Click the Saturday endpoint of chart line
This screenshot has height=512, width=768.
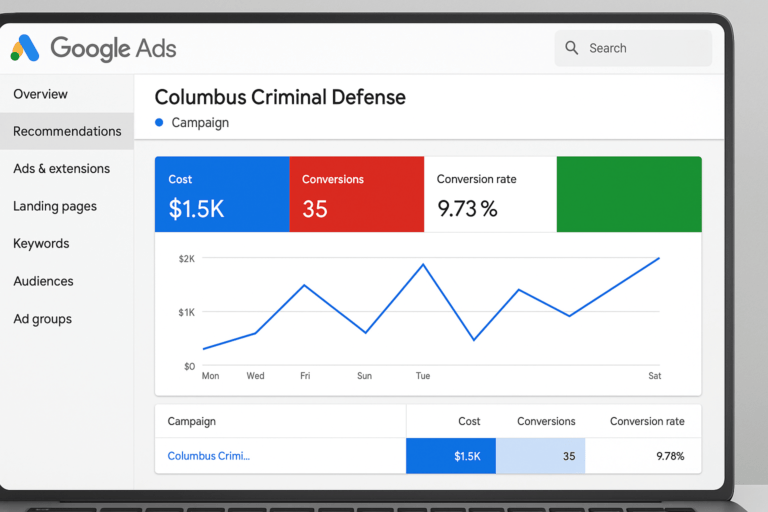(659, 258)
